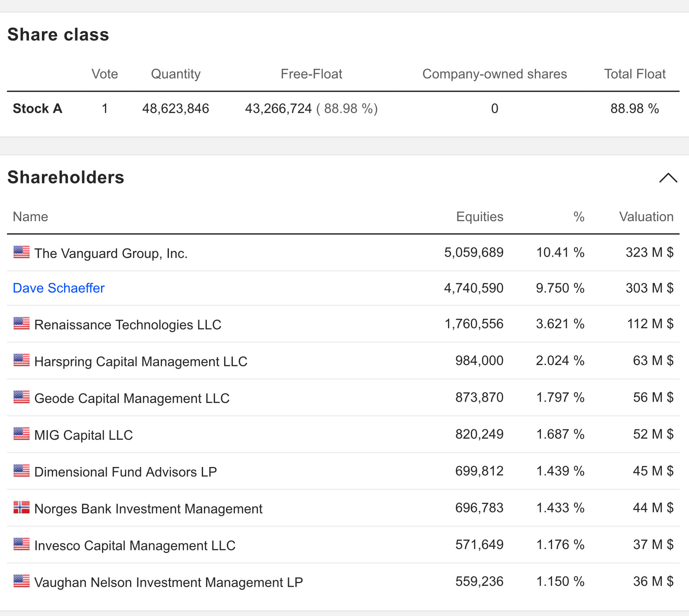
Task: Click Geode valuation 56 M $
Action: [653, 397]
